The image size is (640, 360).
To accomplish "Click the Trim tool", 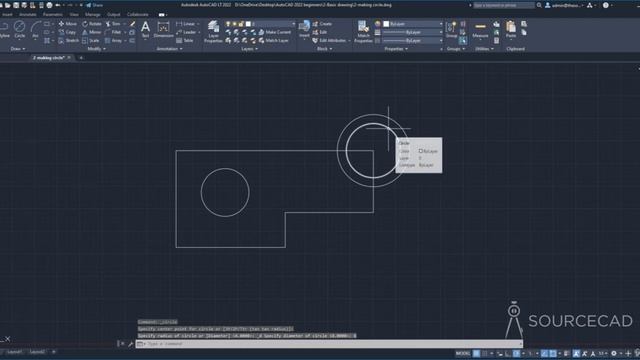I will pos(113,24).
